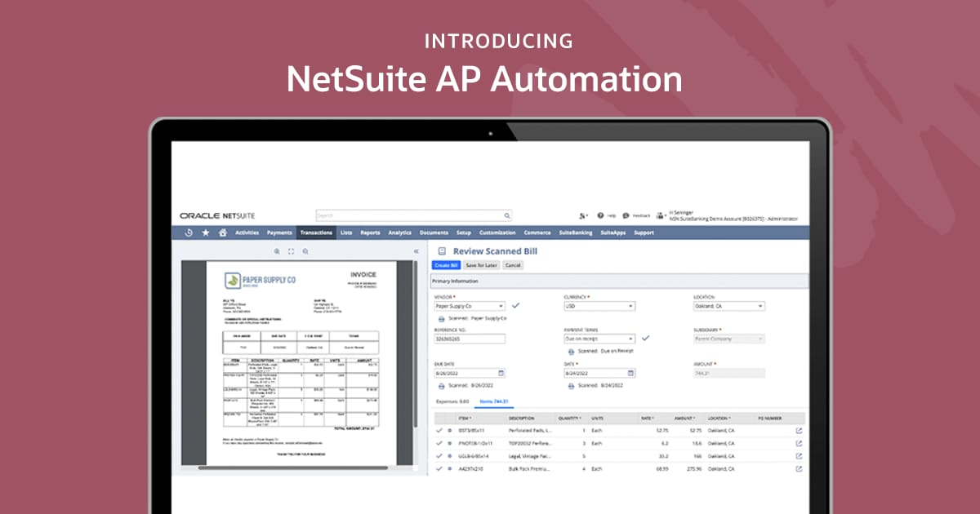Open the Recent Records clock icon
980x514 pixels.
[x=189, y=233]
